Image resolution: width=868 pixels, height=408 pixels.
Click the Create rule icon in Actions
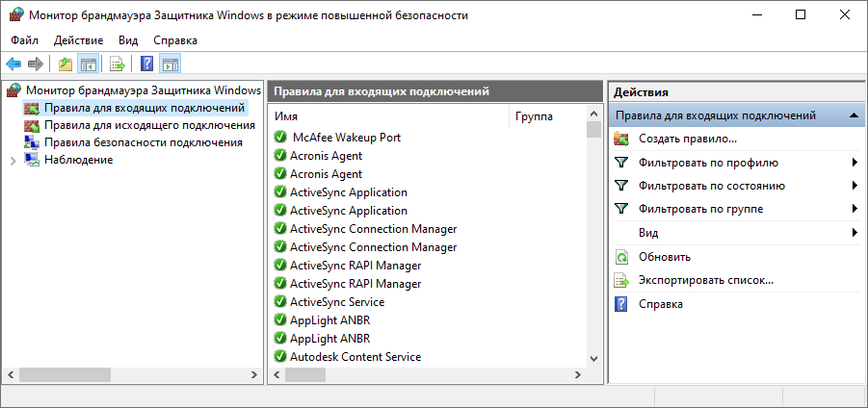coord(621,140)
